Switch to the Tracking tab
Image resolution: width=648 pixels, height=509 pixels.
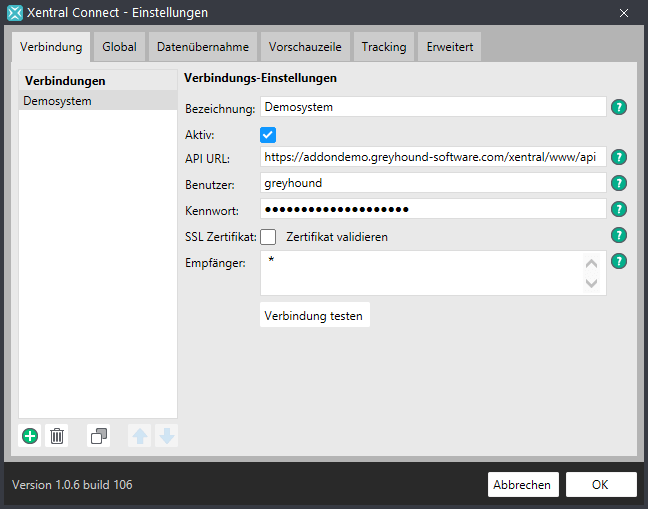[x=384, y=47]
